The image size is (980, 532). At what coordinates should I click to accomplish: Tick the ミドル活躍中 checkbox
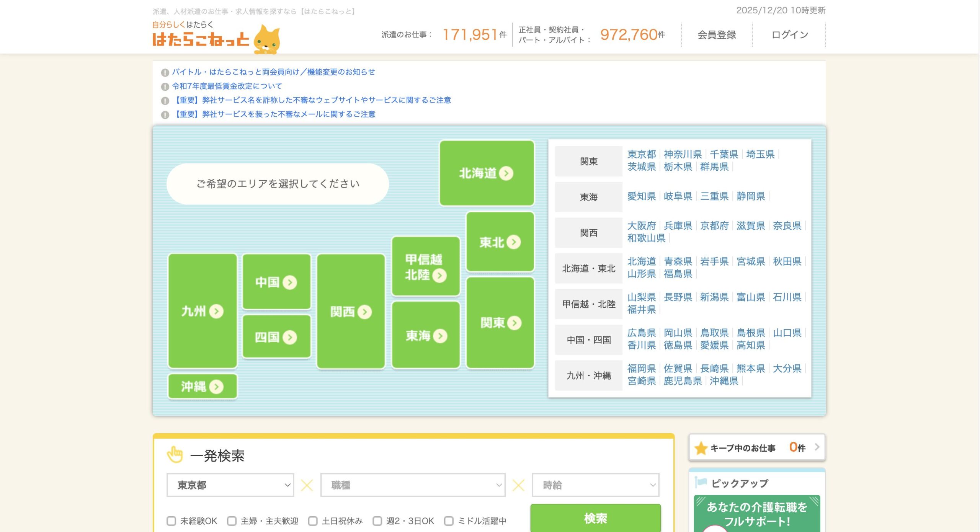449,521
